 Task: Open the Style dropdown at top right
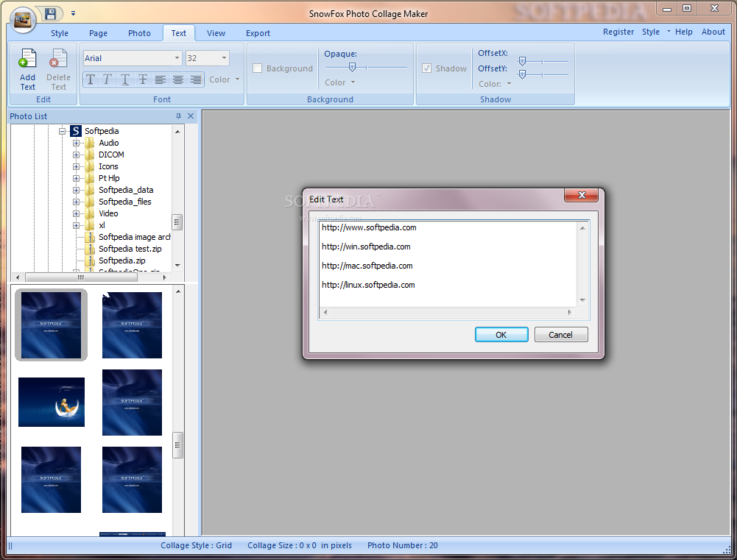pos(656,32)
